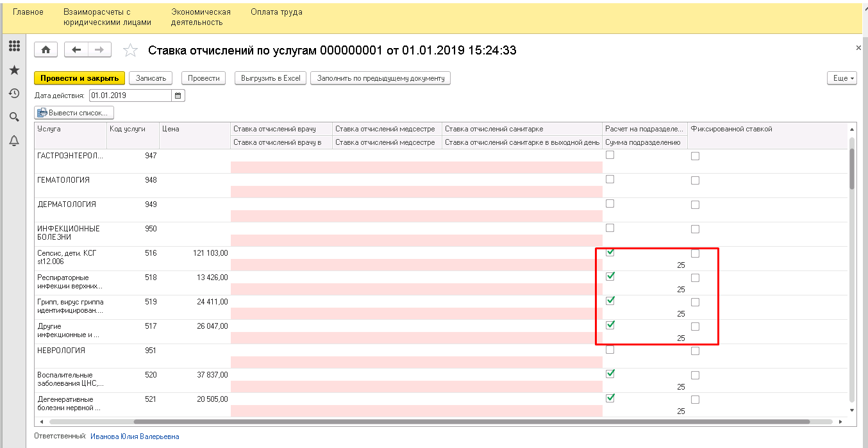Enable Фиксированной ставкой for ГЕМАТОЛОГИЯ row
The image size is (868, 448).
[695, 181]
